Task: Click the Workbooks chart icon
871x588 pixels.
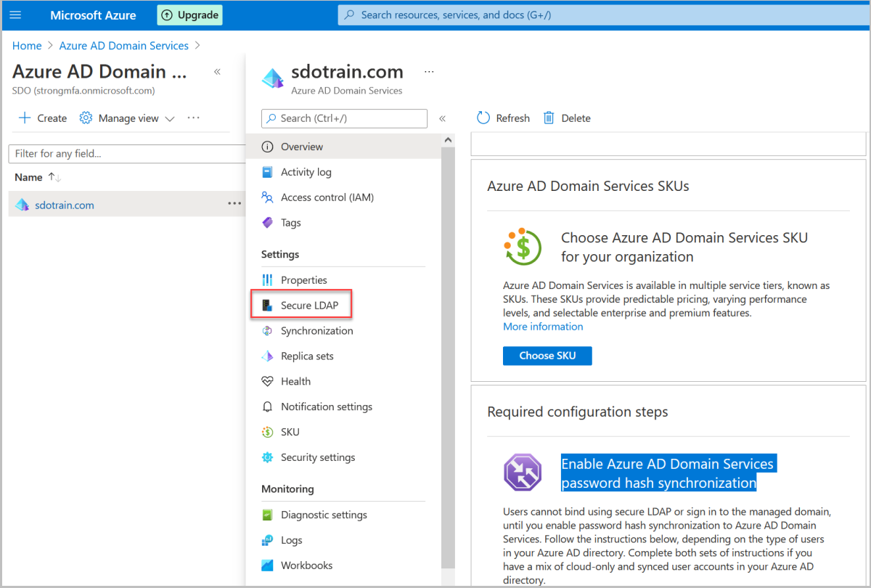Action: pos(267,565)
